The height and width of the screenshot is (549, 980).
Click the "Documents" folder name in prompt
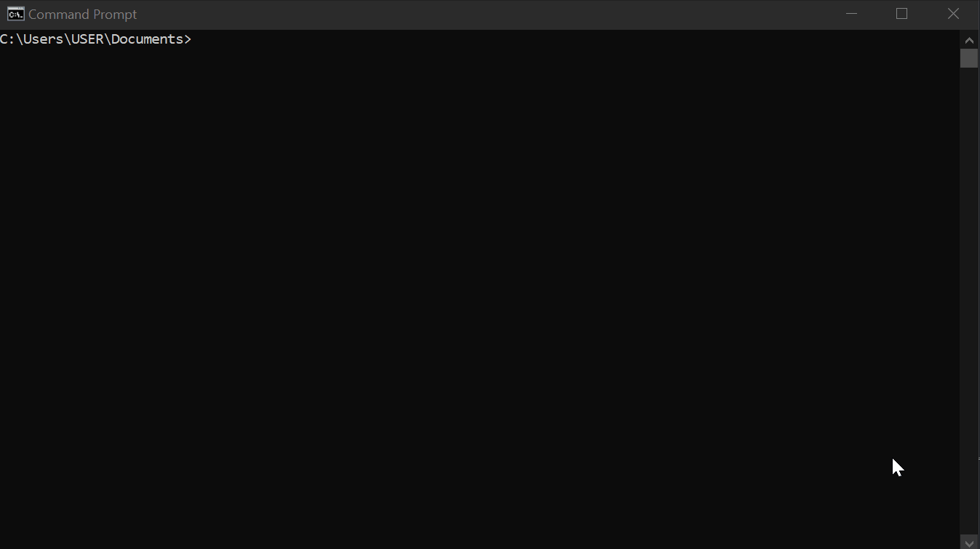point(147,39)
